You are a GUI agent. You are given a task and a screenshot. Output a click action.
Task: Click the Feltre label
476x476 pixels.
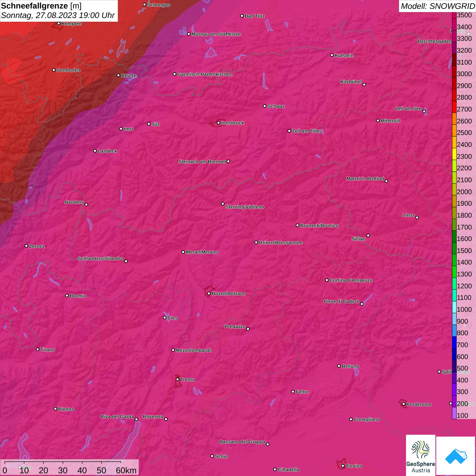tap(302, 392)
